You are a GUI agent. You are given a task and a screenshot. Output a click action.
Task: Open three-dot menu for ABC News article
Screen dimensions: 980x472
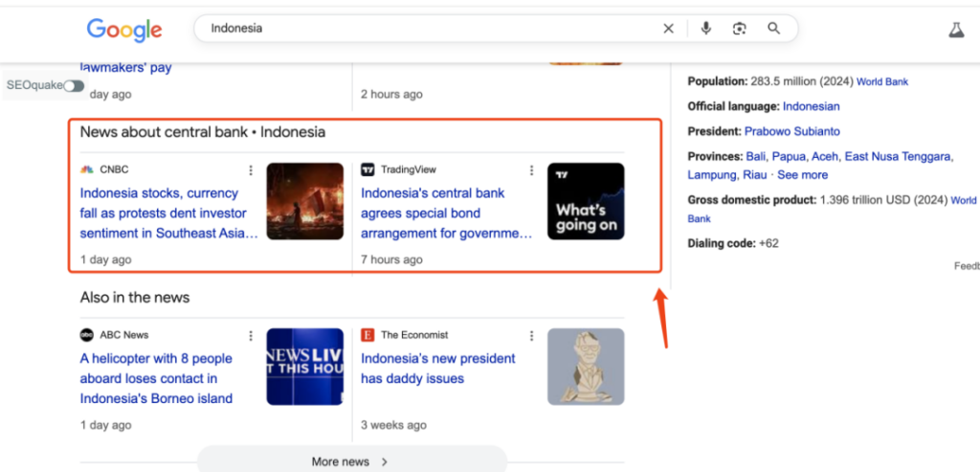pos(251,336)
